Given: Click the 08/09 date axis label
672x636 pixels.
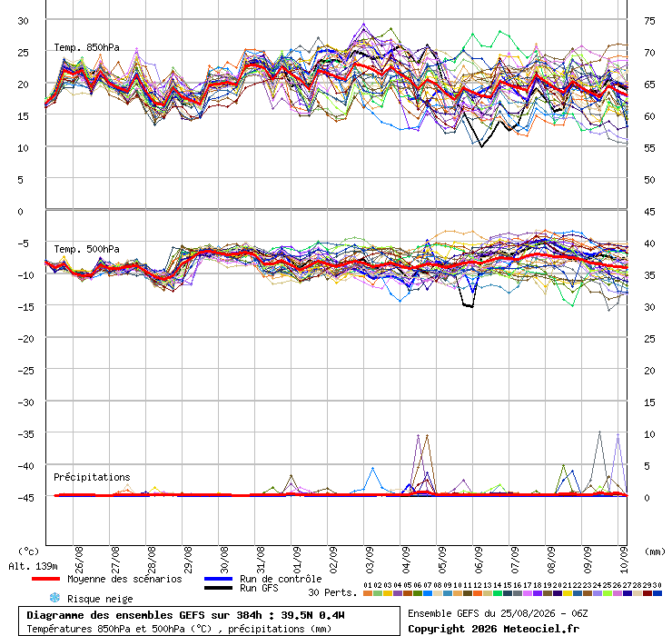Looking at the screenshot, I should (552, 560).
